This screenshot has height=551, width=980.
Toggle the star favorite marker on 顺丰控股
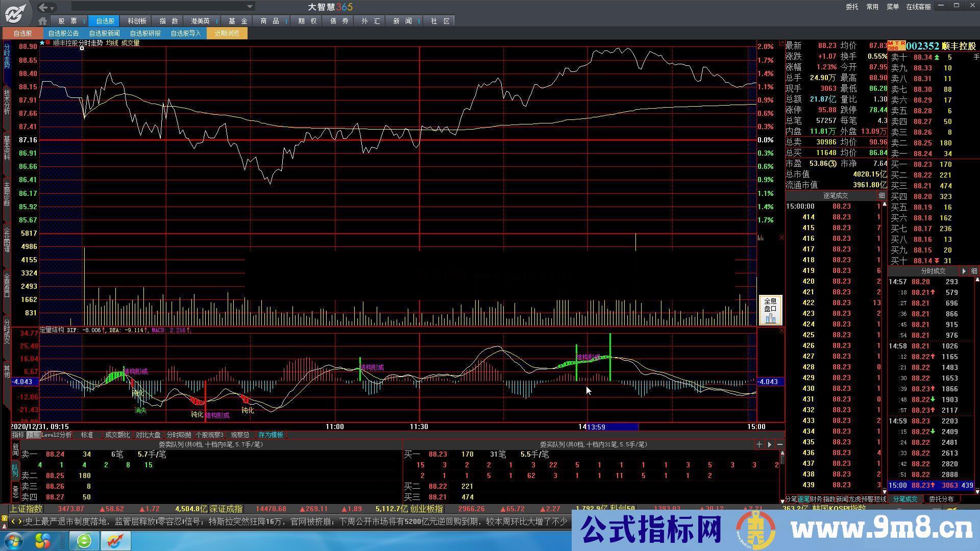(x=42, y=43)
